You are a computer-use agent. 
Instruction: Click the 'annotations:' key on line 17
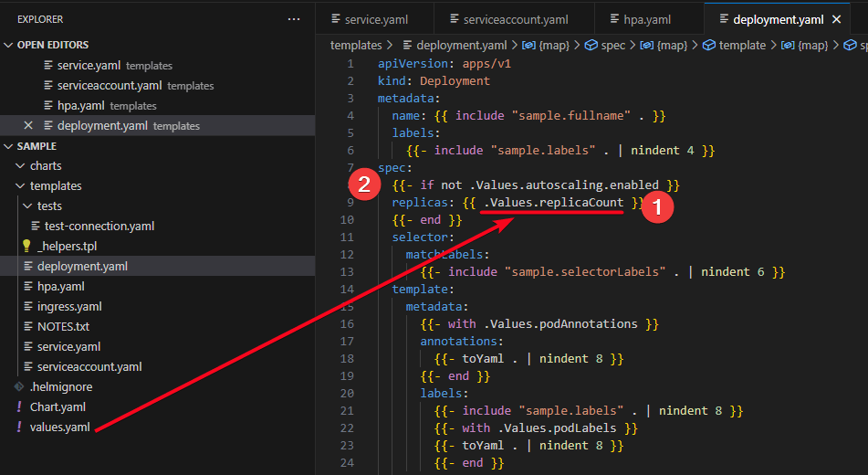click(x=462, y=341)
